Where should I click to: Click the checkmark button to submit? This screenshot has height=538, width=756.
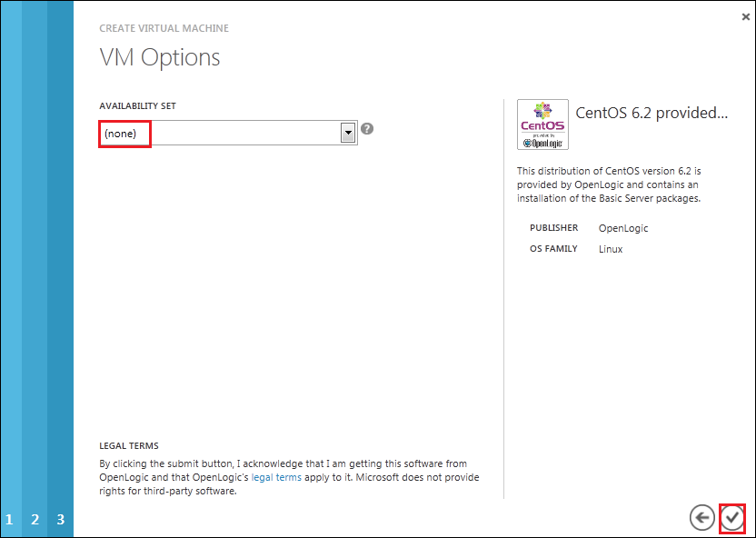point(731,517)
